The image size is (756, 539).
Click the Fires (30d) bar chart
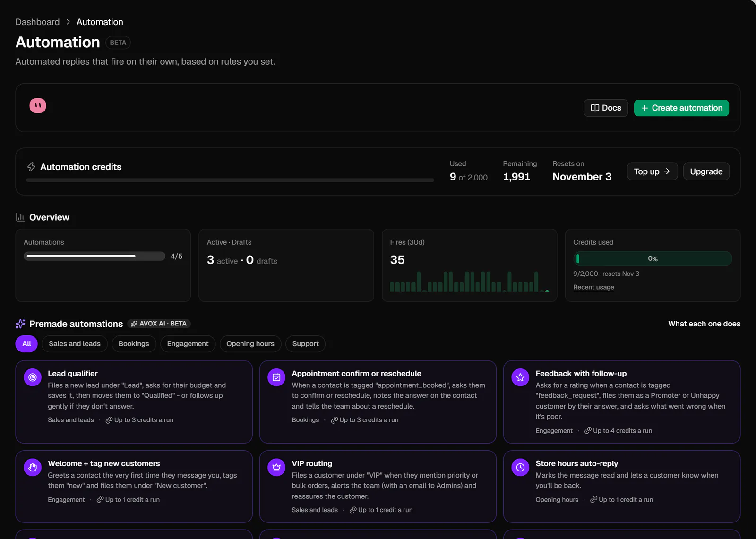click(x=469, y=282)
